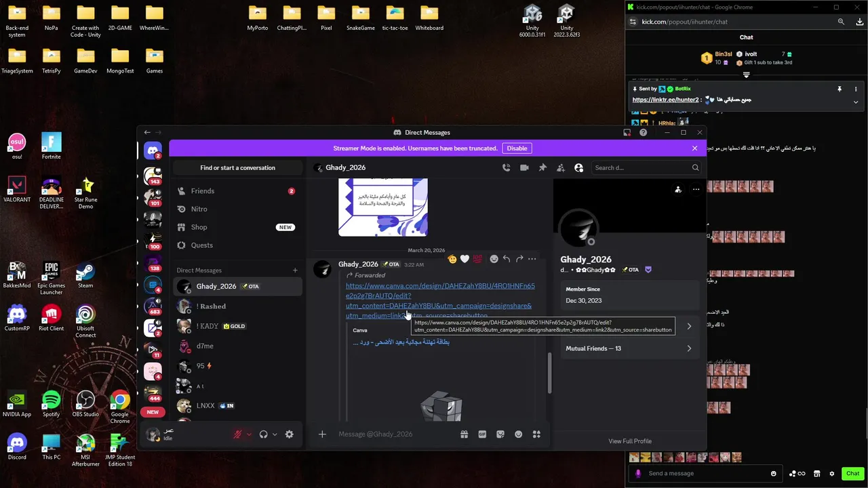Open Kick chat settings gear
The image size is (868, 488).
pyautogui.click(x=832, y=474)
